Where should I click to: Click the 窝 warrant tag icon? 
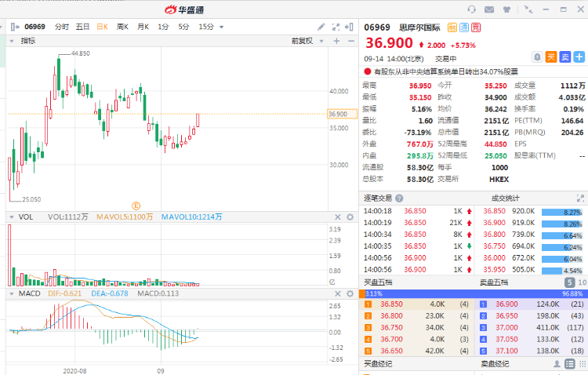pyautogui.click(x=476, y=27)
